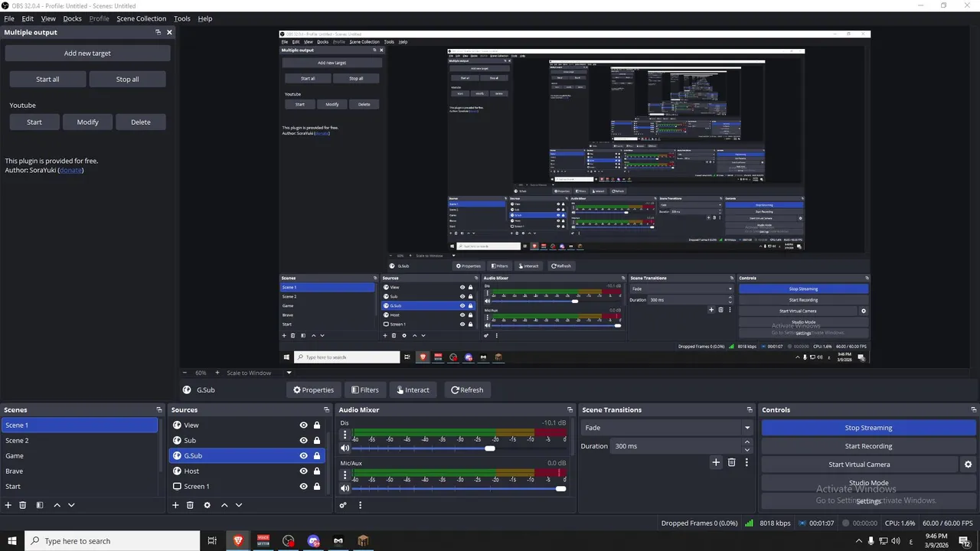This screenshot has height=551, width=980.
Task: Add a new scene with plus icon
Action: [x=8, y=505]
